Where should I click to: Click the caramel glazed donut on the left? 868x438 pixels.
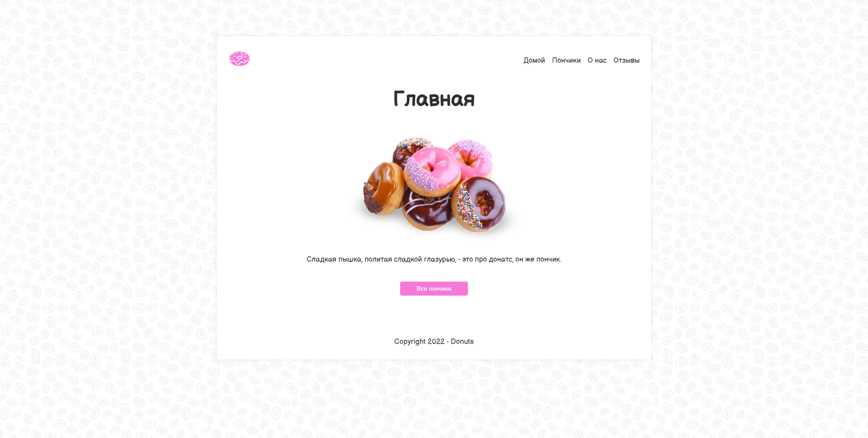[384, 188]
